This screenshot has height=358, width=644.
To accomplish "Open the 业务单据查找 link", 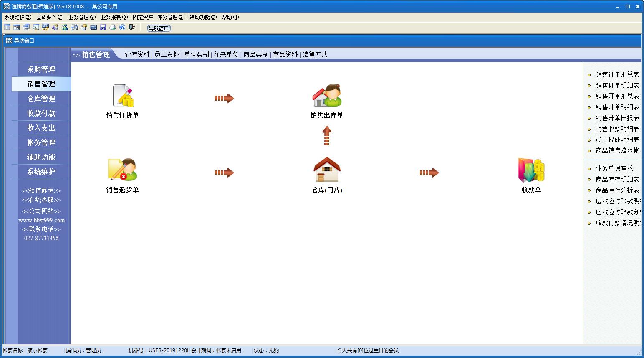I will [614, 168].
